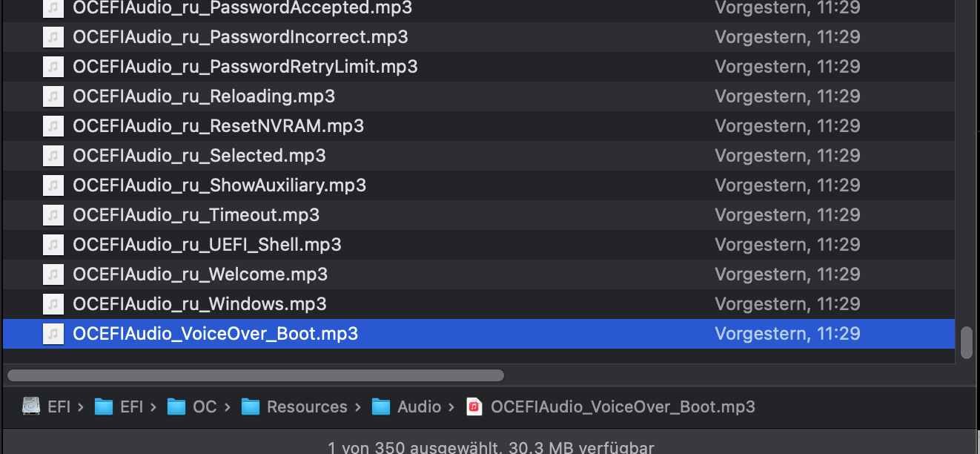Select OCEFIAudio_ru_Selected.mp3 file

(x=199, y=156)
